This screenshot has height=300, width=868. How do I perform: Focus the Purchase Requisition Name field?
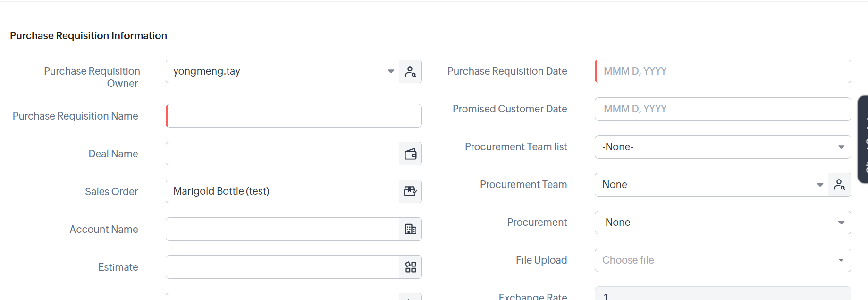(294, 116)
